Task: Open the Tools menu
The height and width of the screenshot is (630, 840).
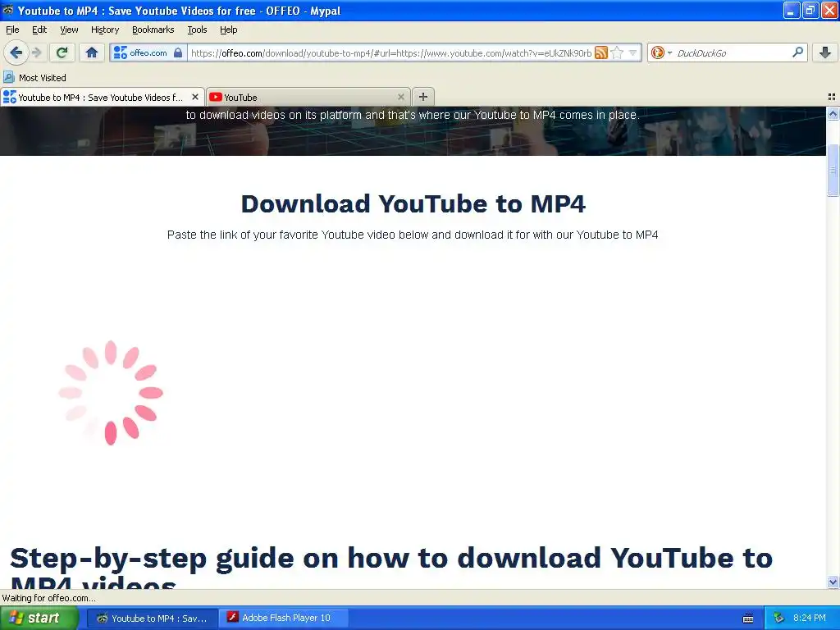Action: click(197, 30)
